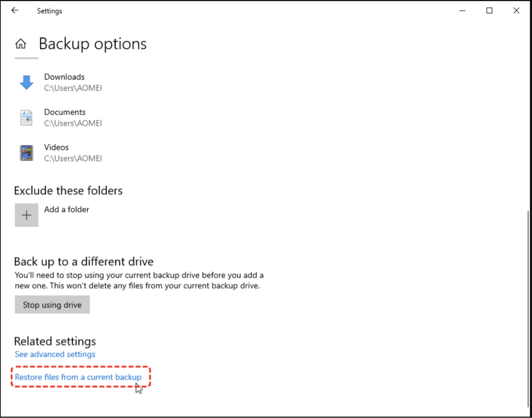Select the Videos folder entry label
Viewport: 532px width, 418px height.
(x=56, y=147)
